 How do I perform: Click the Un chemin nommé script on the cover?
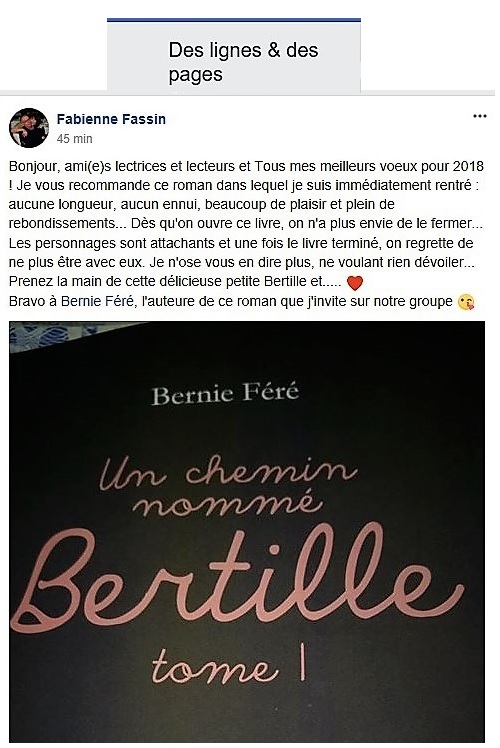tap(228, 486)
